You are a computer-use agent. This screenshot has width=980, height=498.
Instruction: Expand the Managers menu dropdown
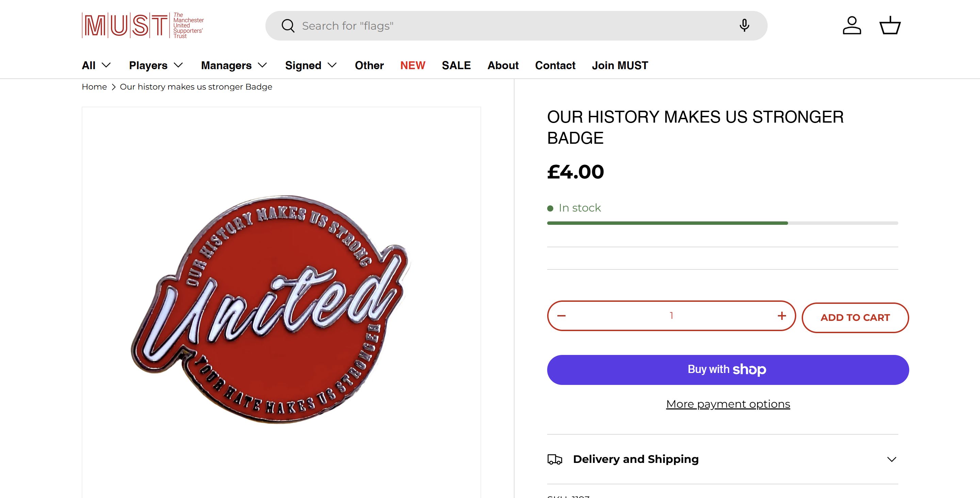click(234, 65)
